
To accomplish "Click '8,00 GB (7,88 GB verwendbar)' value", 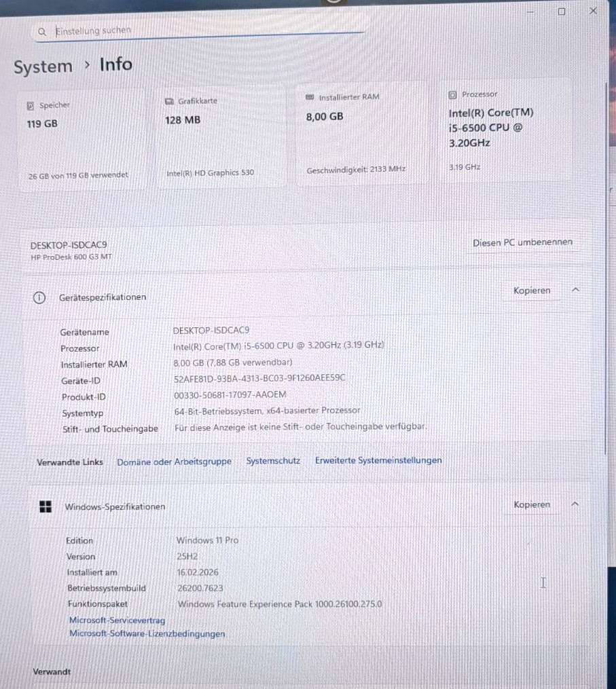I will coord(232,362).
